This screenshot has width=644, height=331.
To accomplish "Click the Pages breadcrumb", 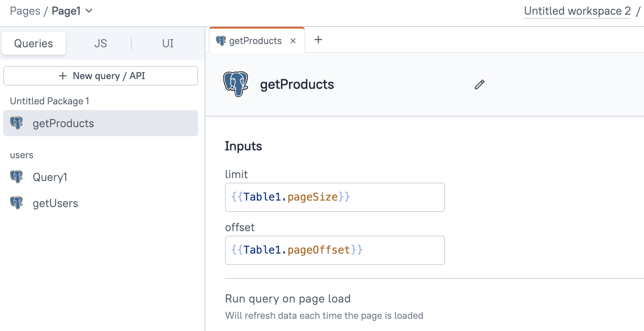I will pos(25,11).
